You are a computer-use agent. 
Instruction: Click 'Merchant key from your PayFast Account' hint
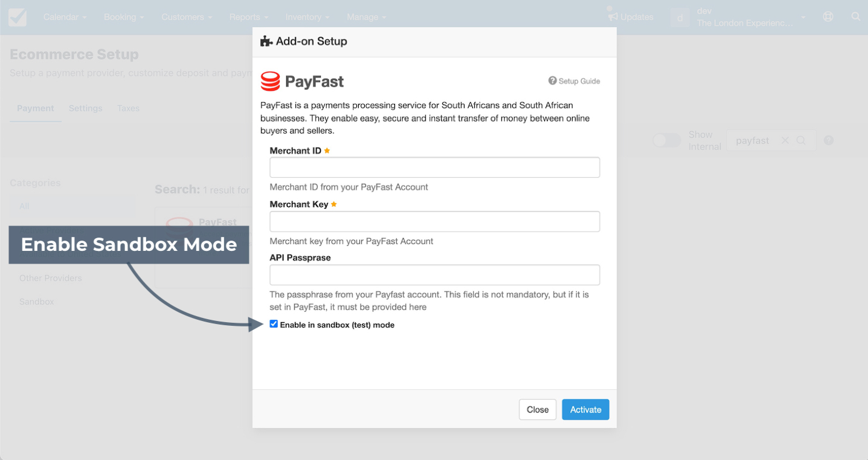tap(352, 241)
